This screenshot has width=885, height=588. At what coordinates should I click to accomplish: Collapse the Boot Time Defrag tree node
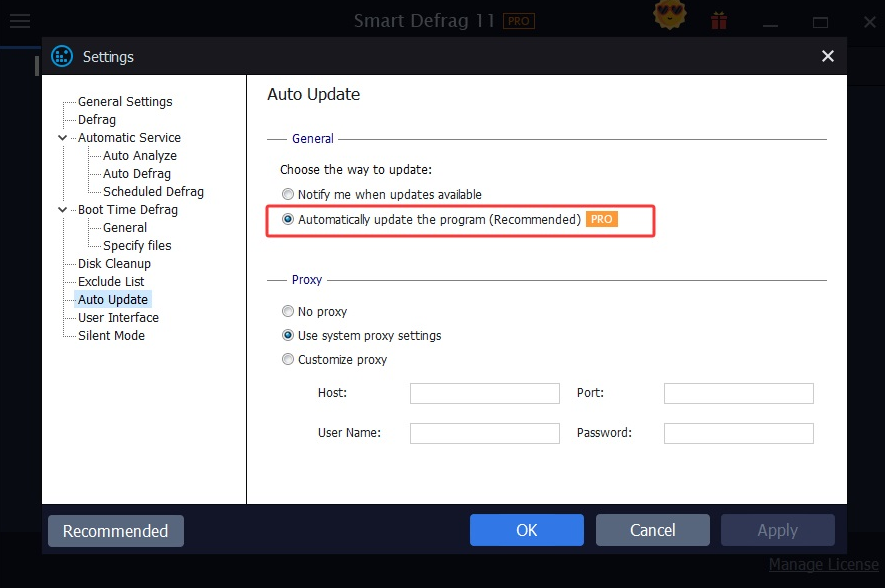pyautogui.click(x=63, y=210)
